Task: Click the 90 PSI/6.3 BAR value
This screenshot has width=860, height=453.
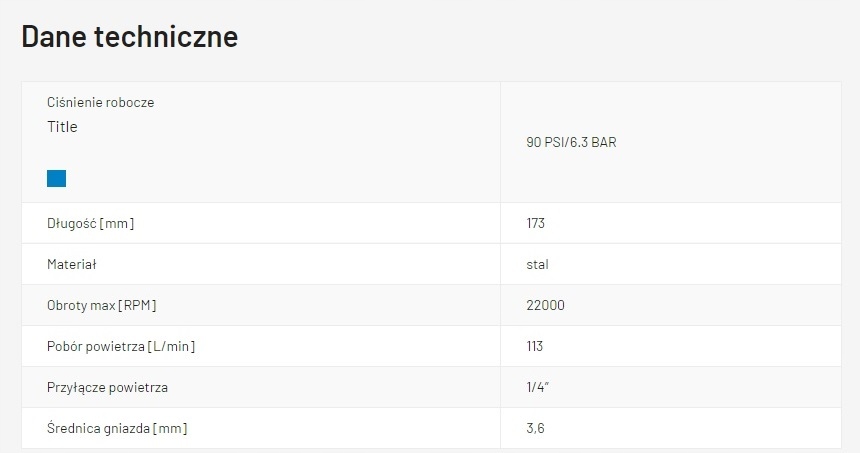Action: click(571, 142)
